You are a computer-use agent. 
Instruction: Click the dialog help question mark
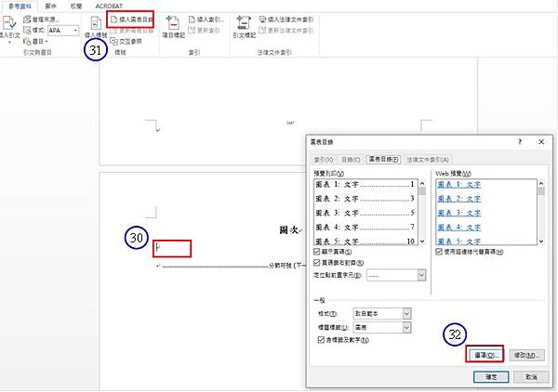[520, 142]
